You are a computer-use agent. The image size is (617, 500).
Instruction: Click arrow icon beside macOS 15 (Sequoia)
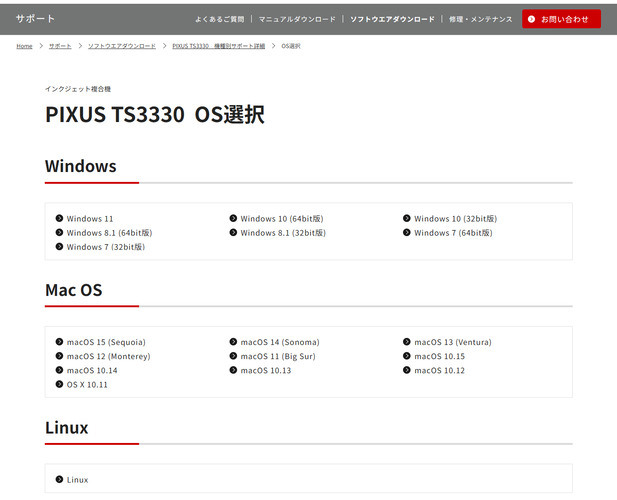59,342
